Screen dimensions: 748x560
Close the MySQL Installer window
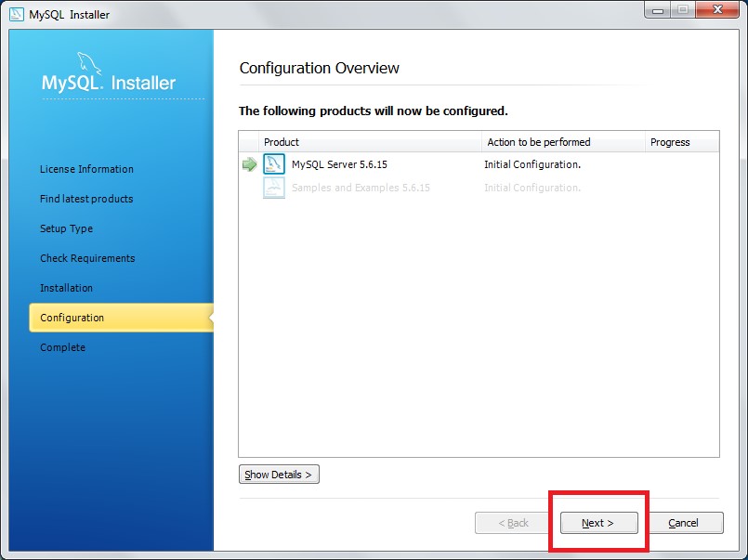pyautogui.click(x=717, y=10)
